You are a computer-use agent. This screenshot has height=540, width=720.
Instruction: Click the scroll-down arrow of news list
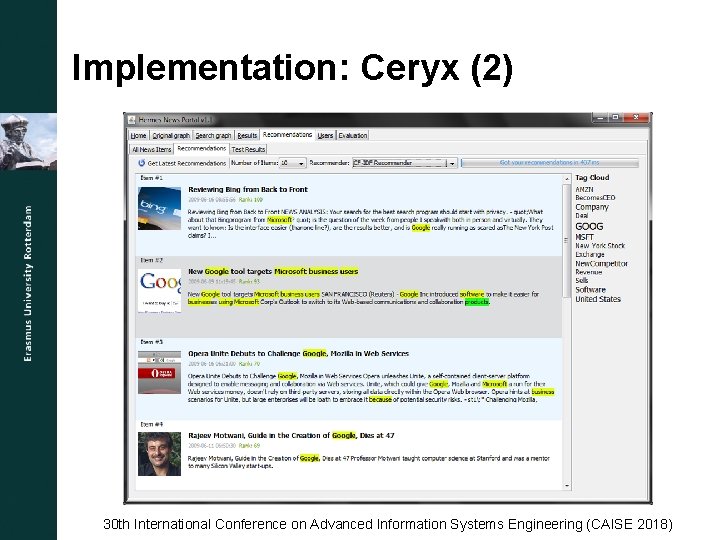point(567,485)
